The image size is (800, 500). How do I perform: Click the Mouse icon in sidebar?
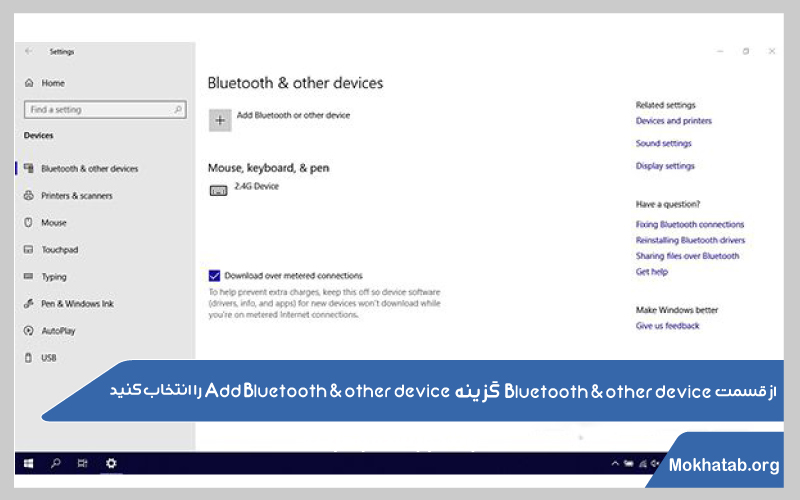tap(29, 222)
